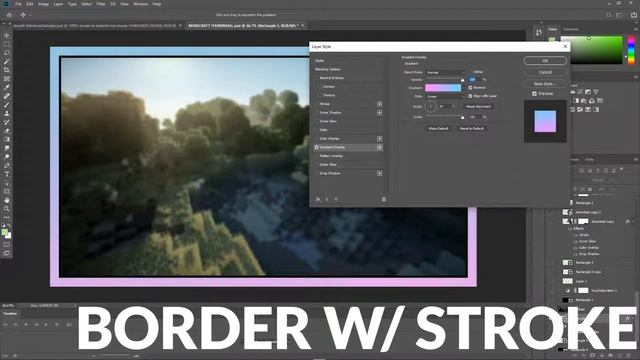
Task: Enable the Satin effect checkbox
Action: [317, 130]
